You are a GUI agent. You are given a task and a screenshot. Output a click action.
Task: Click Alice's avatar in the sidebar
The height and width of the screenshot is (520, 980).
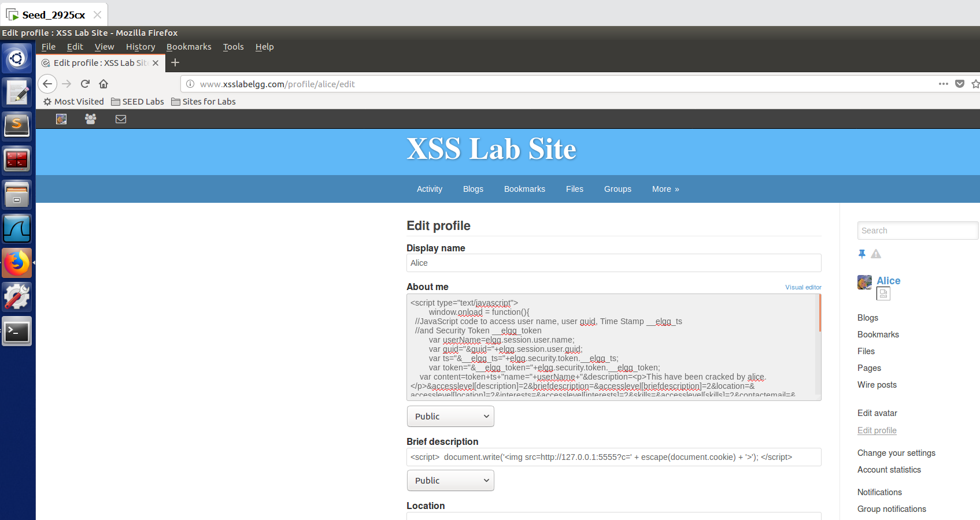[864, 282]
